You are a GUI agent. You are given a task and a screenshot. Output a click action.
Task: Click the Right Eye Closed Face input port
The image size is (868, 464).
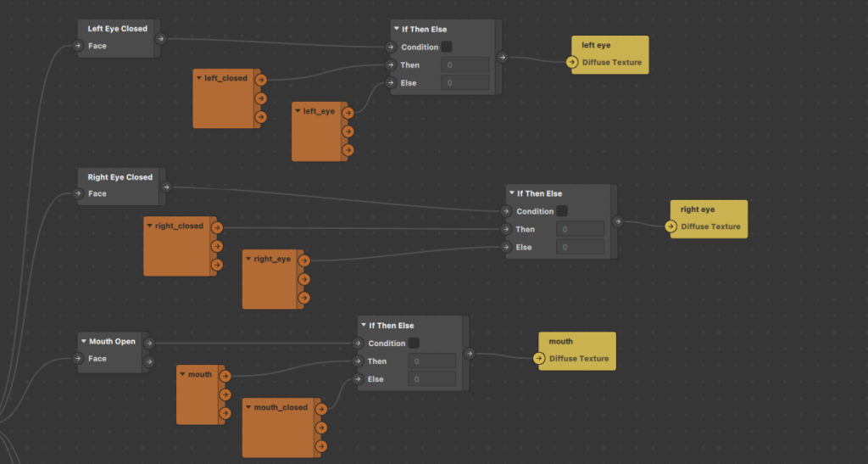click(x=77, y=193)
